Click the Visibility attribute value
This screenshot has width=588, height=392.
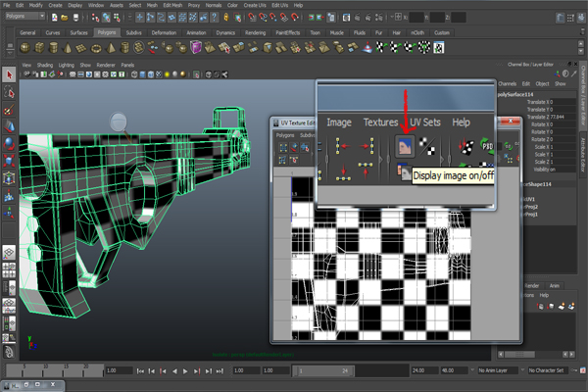(x=563, y=170)
